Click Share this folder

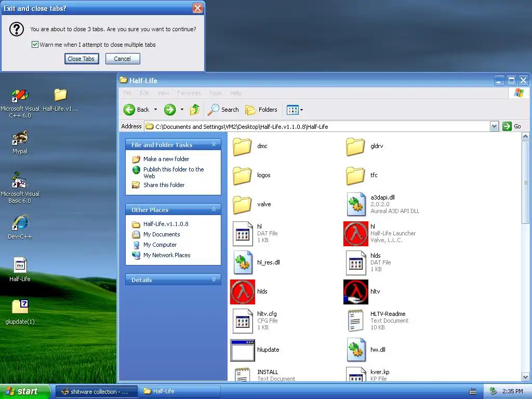point(164,185)
